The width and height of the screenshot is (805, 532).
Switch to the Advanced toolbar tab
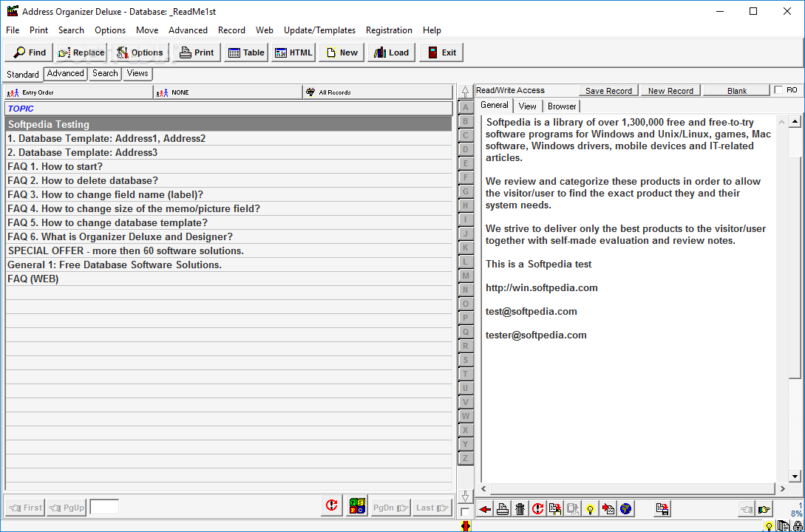coord(65,73)
